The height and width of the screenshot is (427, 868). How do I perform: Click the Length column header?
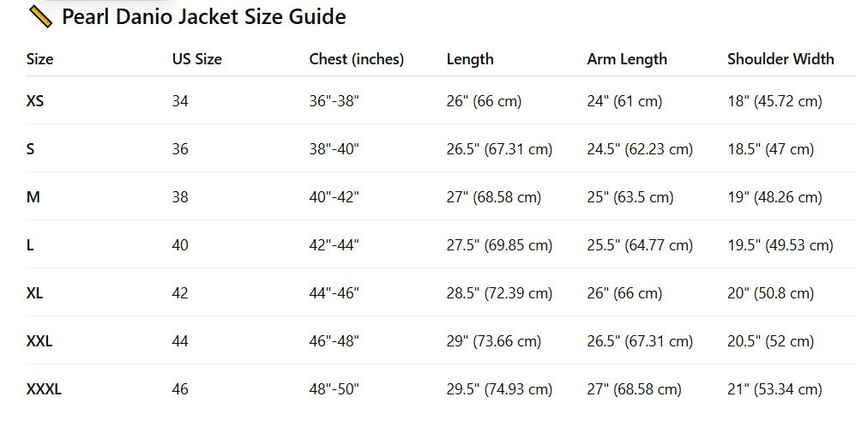point(470,59)
